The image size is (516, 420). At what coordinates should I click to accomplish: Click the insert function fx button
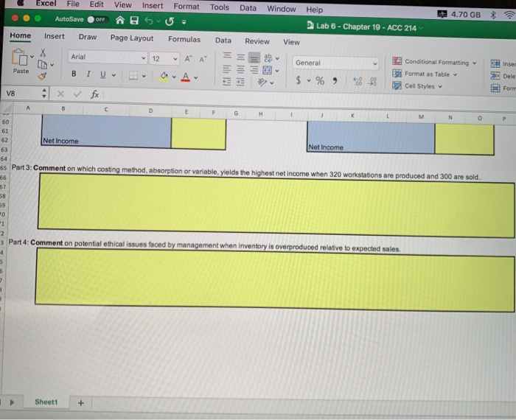pyautogui.click(x=94, y=95)
